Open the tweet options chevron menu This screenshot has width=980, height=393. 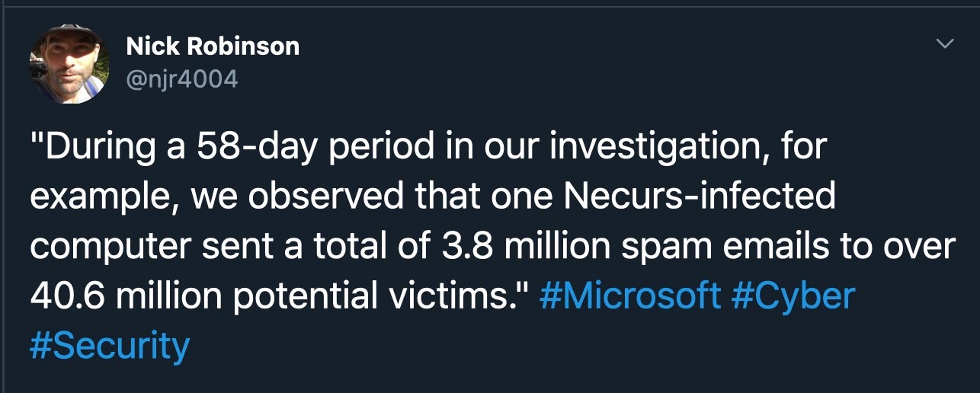click(944, 44)
